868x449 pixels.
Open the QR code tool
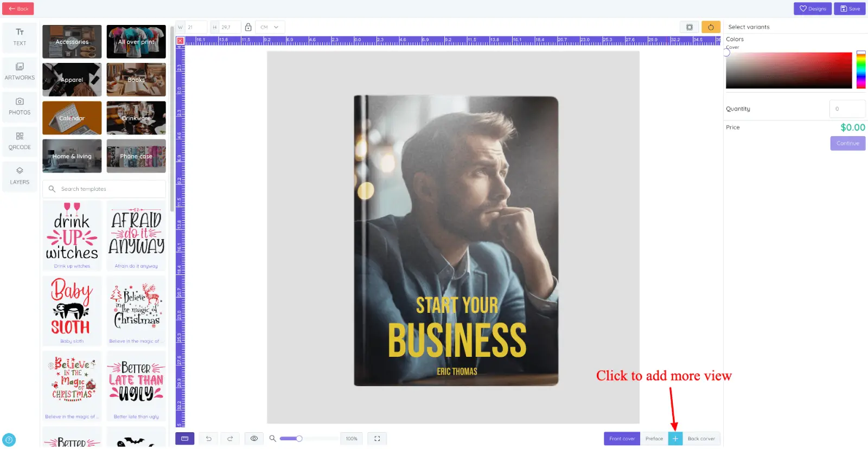(x=20, y=142)
